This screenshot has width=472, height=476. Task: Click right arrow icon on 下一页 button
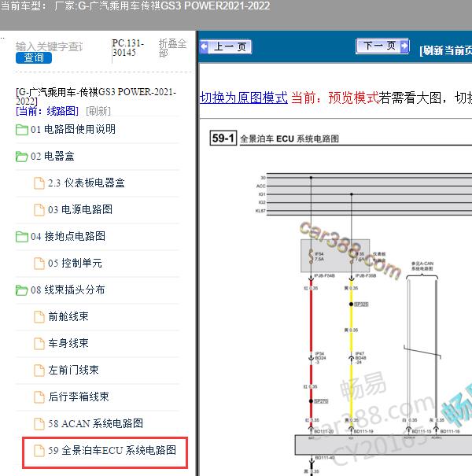(x=404, y=46)
